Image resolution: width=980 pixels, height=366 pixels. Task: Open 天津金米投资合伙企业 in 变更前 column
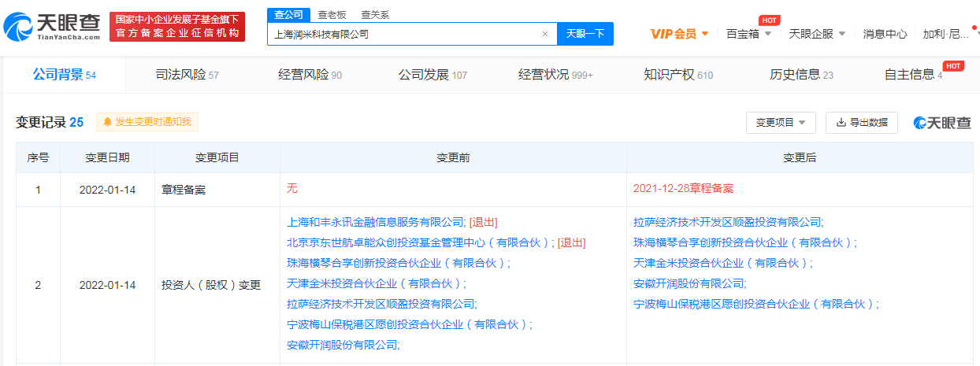[375, 283]
